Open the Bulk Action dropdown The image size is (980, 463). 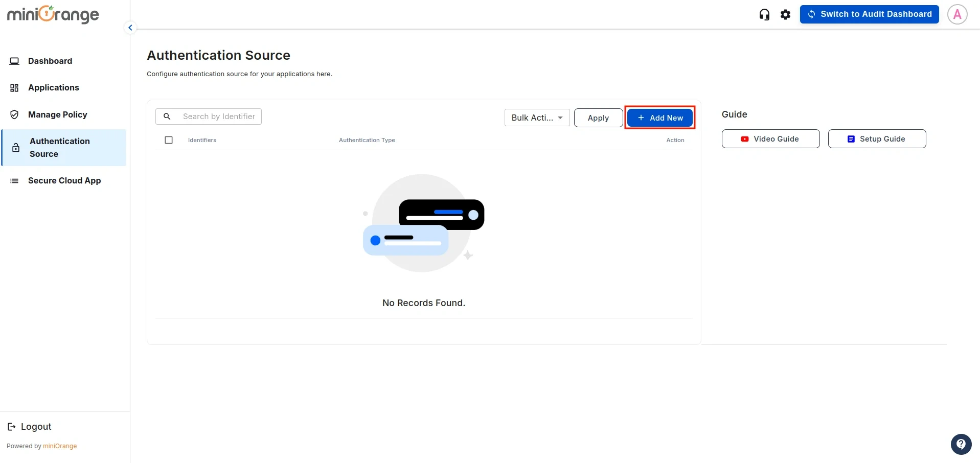(x=536, y=118)
